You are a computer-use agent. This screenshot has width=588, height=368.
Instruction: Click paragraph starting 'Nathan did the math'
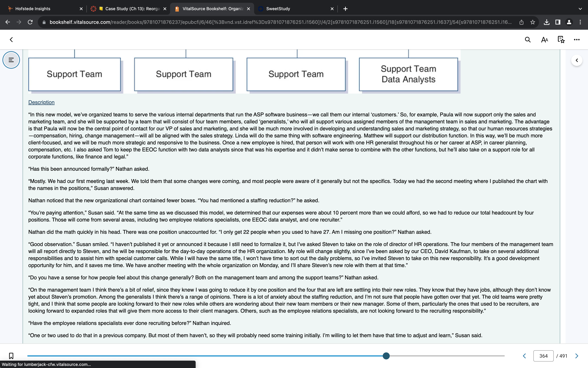(230, 232)
